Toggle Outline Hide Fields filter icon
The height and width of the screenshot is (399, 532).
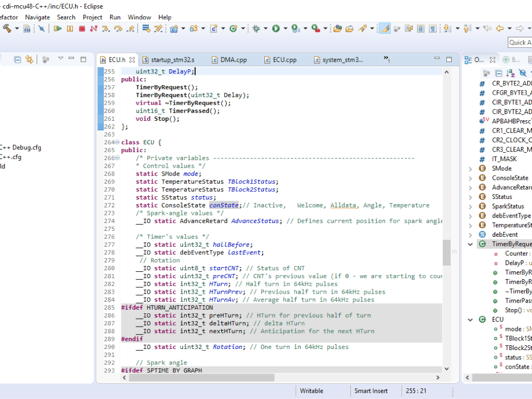point(522,73)
